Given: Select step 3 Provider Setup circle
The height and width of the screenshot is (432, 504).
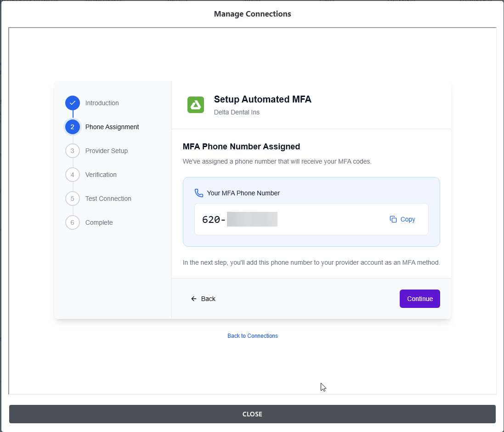Looking at the screenshot, I should point(72,151).
